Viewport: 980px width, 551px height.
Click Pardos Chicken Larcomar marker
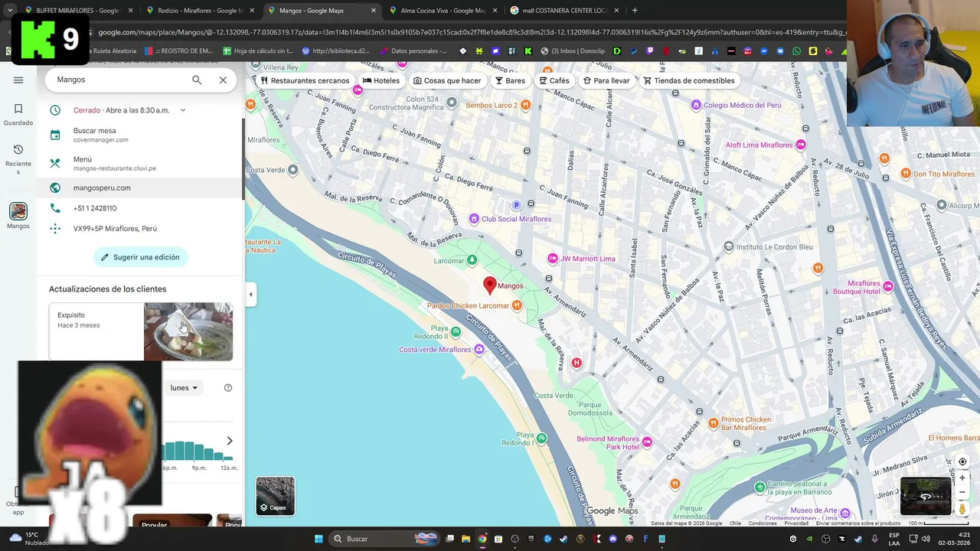[x=517, y=306]
